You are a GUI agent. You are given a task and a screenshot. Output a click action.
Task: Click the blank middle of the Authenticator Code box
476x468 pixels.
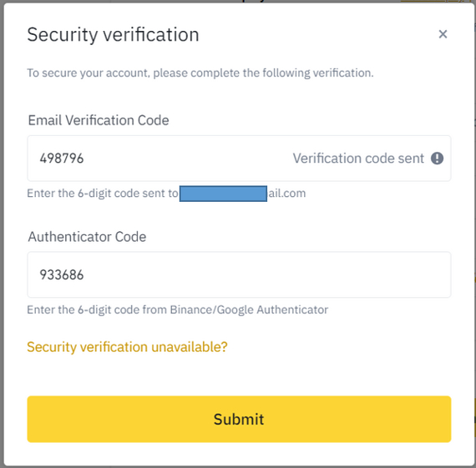point(267,274)
